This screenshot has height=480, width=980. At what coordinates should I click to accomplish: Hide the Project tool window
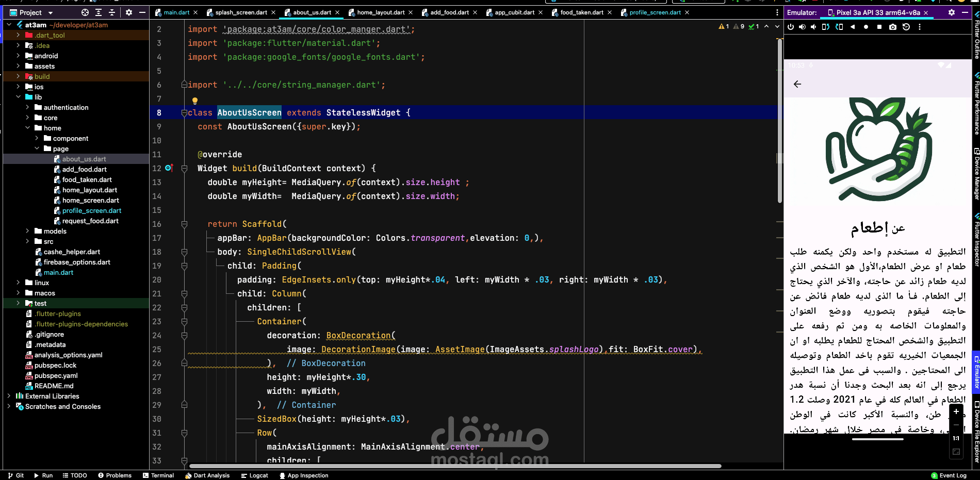pyautogui.click(x=142, y=12)
